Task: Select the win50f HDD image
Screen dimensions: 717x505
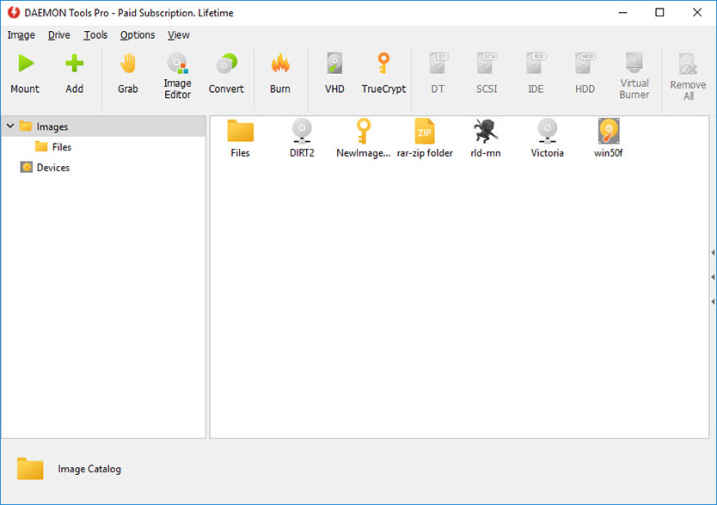Action: [x=609, y=137]
